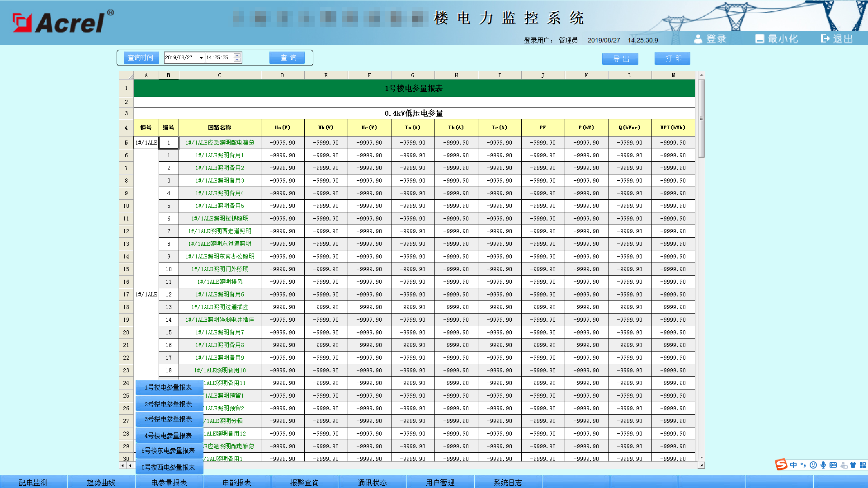Open the IME toolbox grid icon
Screen dimensions: 868x488
coord(863,465)
